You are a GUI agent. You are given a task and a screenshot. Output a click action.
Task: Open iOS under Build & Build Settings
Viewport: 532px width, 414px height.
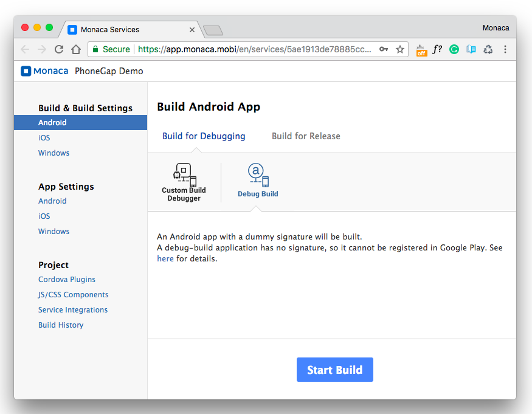tap(44, 138)
